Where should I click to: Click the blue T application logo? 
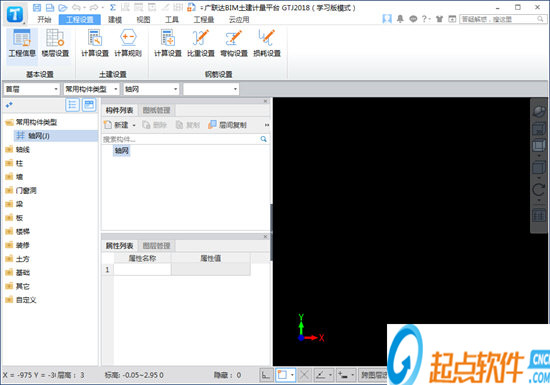point(15,14)
